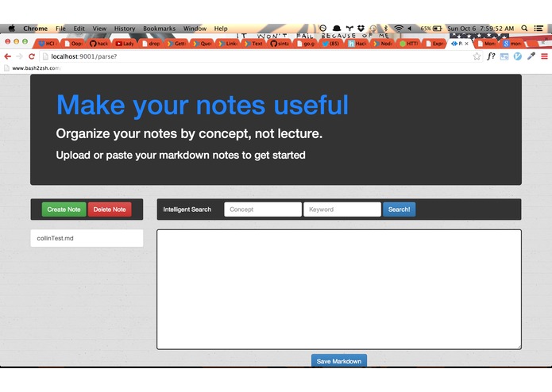Image resolution: width=552 pixels, height=392 pixels.
Task: Reload the page with the refresh icon
Action: (x=32, y=56)
